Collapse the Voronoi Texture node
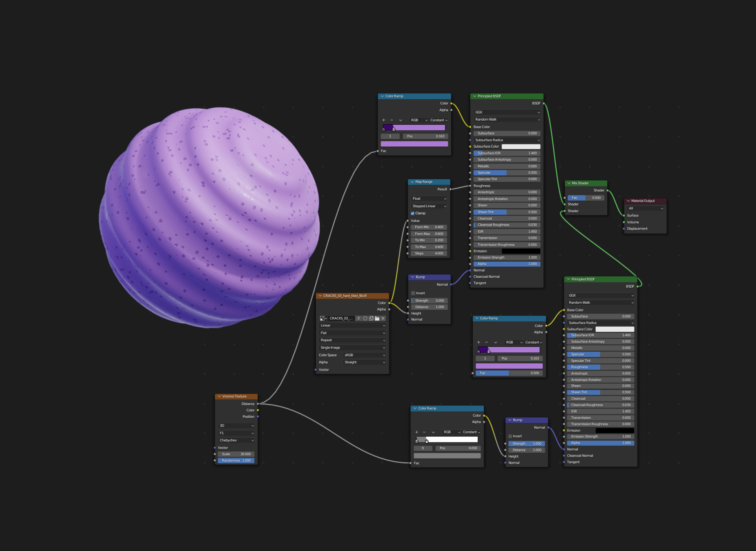This screenshot has height=551, width=756. (219, 396)
